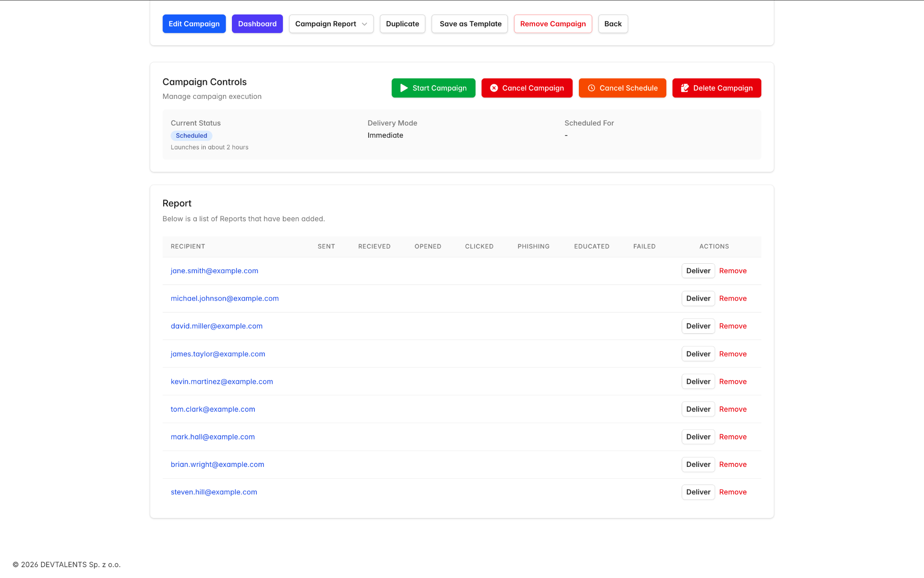Duplicate this campaign
This screenshot has height=578, width=924.
tap(402, 24)
